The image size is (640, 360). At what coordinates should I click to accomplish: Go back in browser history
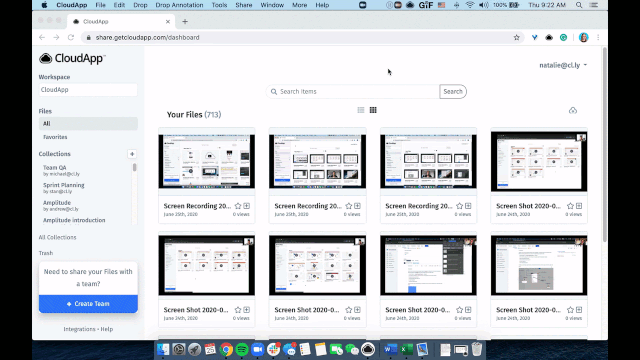pos(42,38)
